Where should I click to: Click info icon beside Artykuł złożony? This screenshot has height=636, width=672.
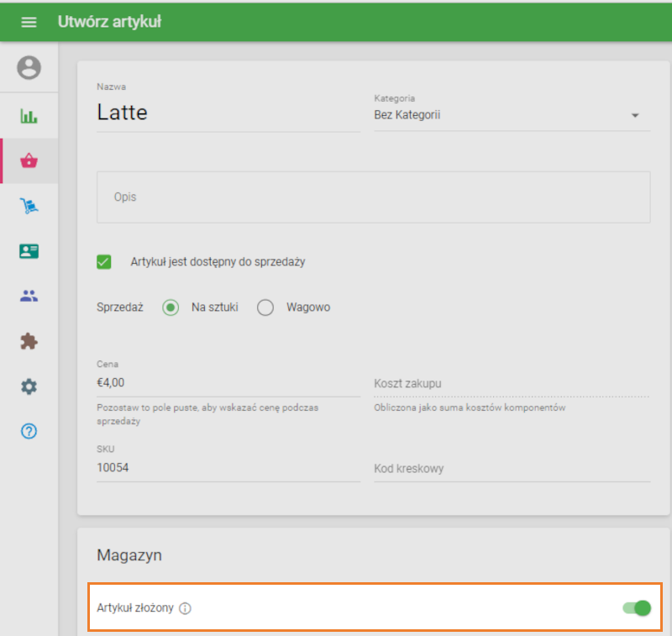pos(186,608)
